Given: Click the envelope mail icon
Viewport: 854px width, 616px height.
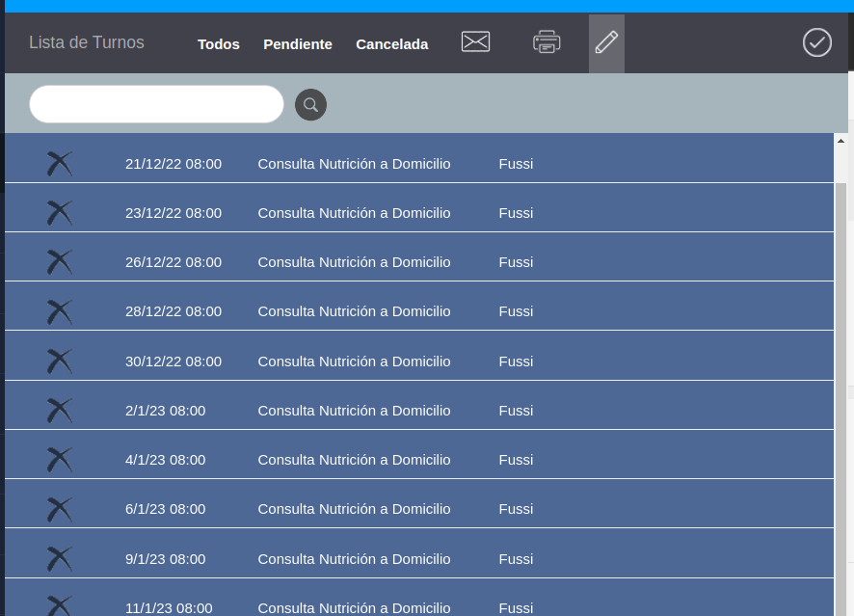Looking at the screenshot, I should click(x=475, y=41).
